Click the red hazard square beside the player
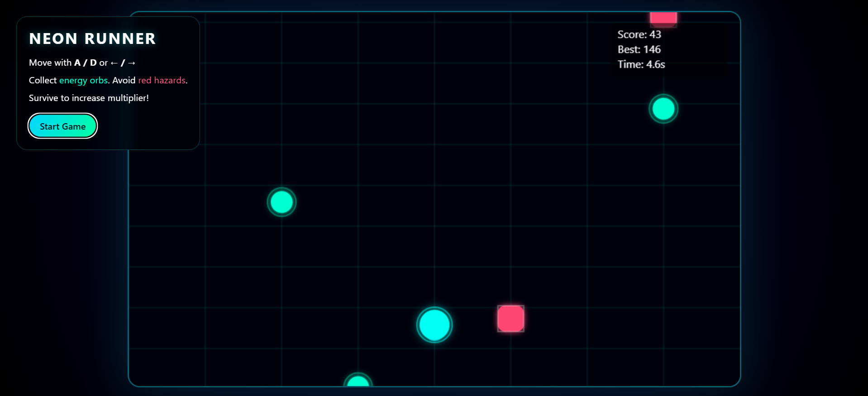Image resolution: width=868 pixels, height=396 pixels. point(511,319)
